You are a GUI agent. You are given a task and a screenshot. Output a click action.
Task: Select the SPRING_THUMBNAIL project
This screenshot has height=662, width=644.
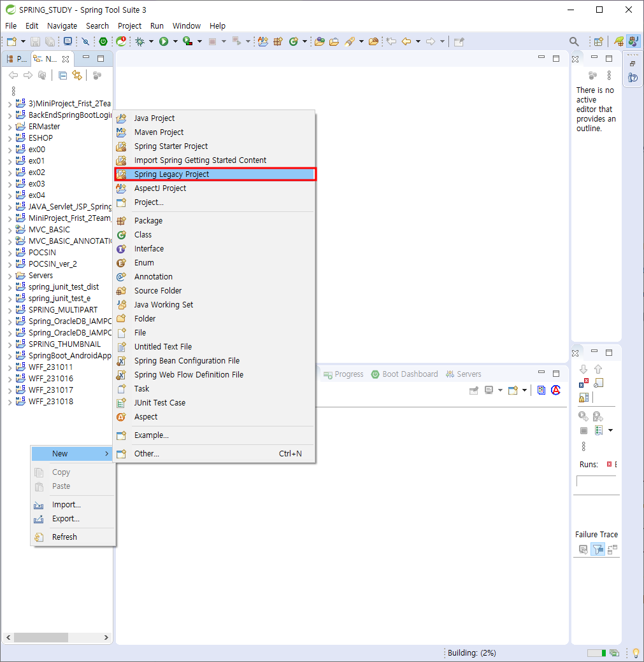point(64,344)
